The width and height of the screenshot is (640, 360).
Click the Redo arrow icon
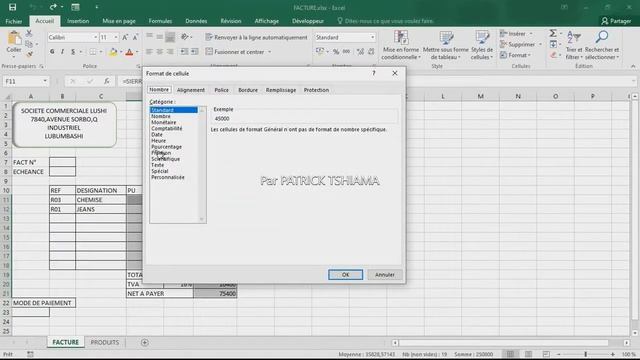click(53, 7)
